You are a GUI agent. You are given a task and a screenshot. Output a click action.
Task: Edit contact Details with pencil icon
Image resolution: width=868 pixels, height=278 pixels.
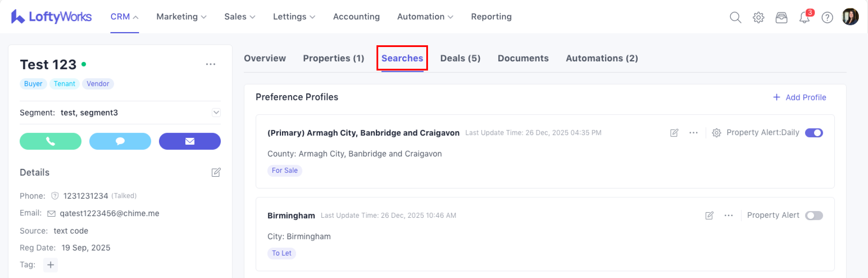(x=216, y=173)
